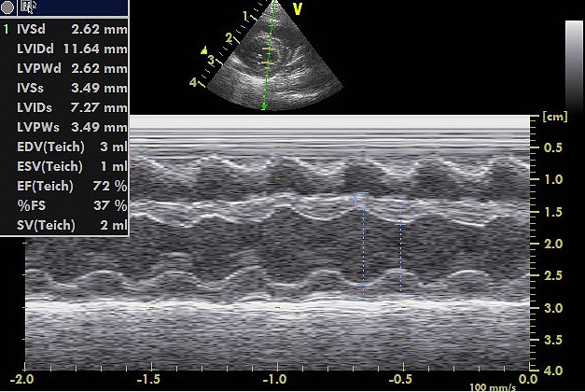Click the -0.5 time axis label
585x392 pixels.
400,380
